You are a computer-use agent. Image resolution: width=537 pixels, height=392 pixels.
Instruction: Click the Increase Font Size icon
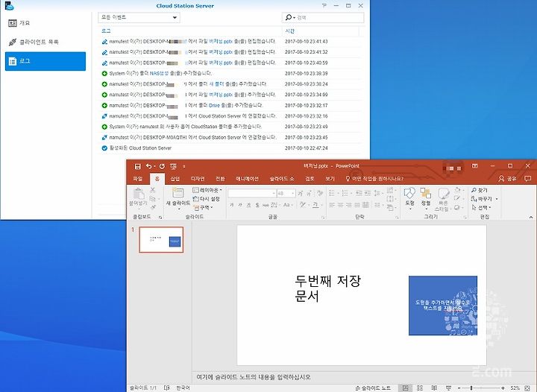[x=301, y=193]
